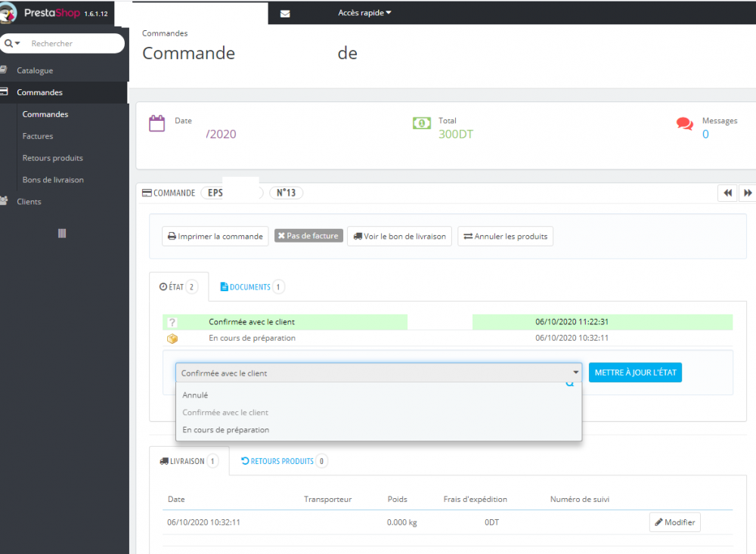Image resolution: width=756 pixels, height=554 pixels.
Task: Go to previous order with double-left arrow
Action: point(727,193)
